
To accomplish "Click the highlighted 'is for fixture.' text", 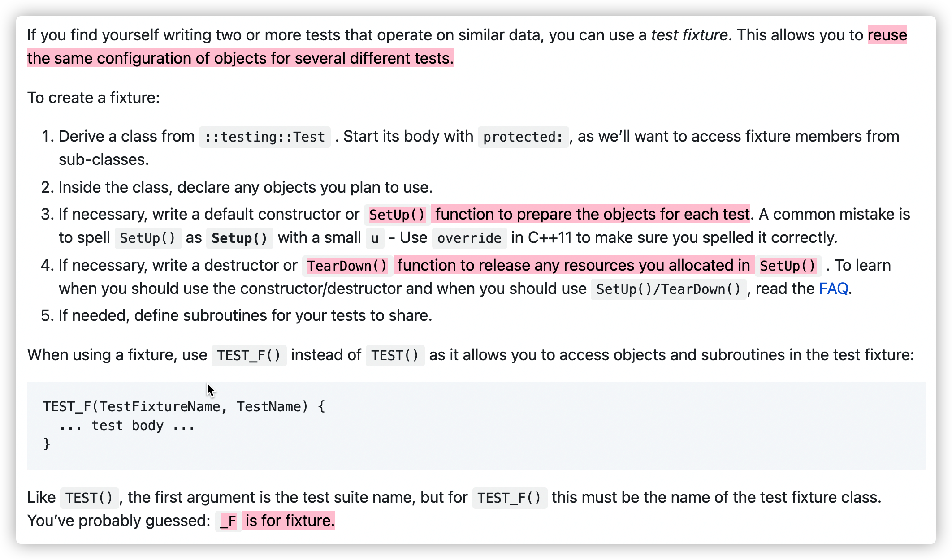I will (290, 521).
